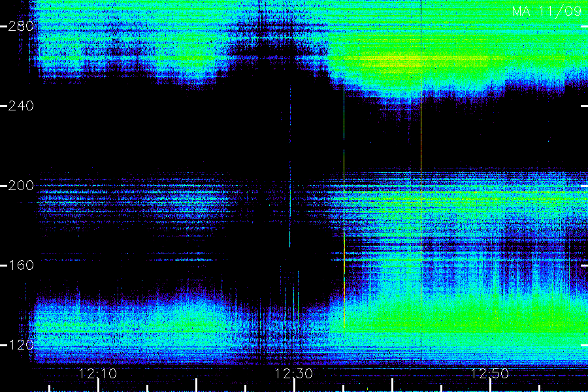Click the 160 frequency axis label
This screenshot has width=588, height=392.
coord(21,266)
